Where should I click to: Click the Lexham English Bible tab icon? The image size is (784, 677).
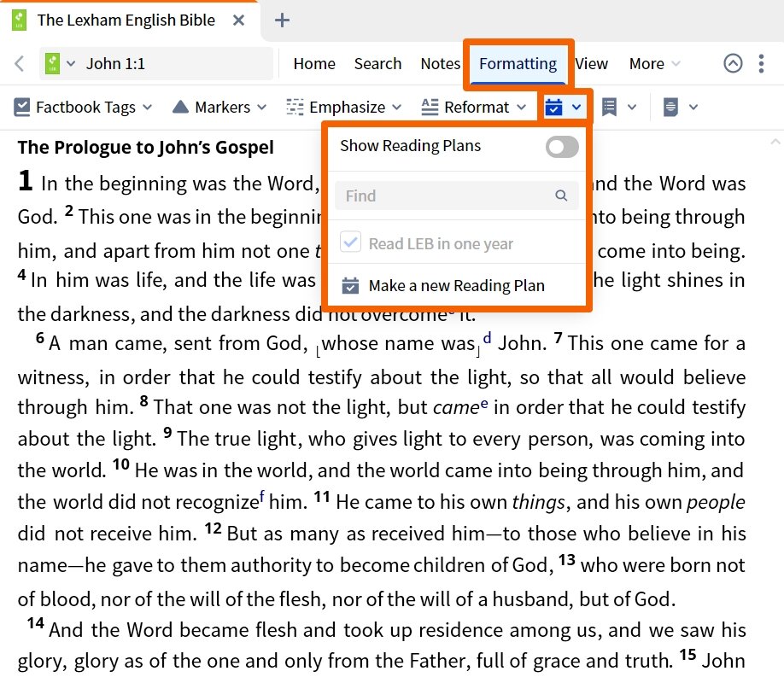pyautogui.click(x=19, y=20)
